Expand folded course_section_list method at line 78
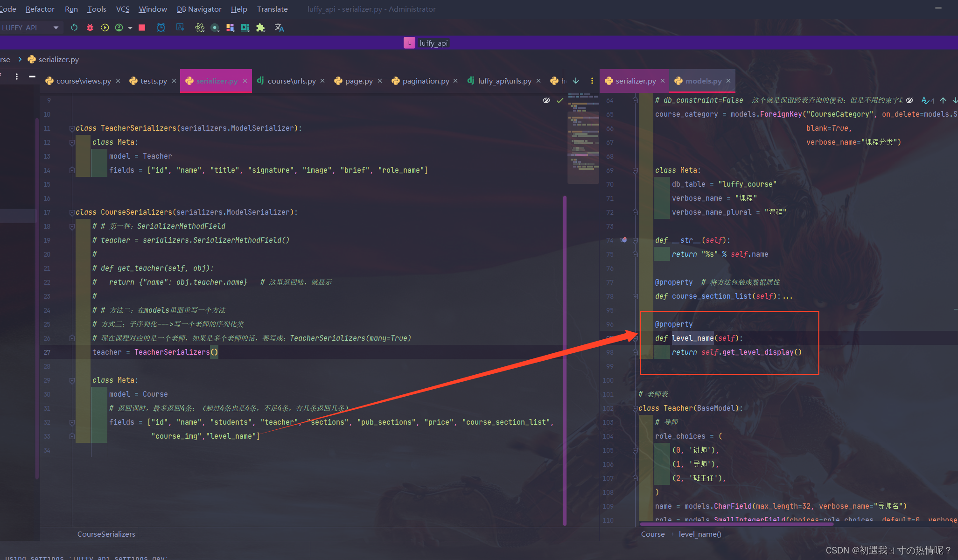The image size is (958, 560). 635,296
